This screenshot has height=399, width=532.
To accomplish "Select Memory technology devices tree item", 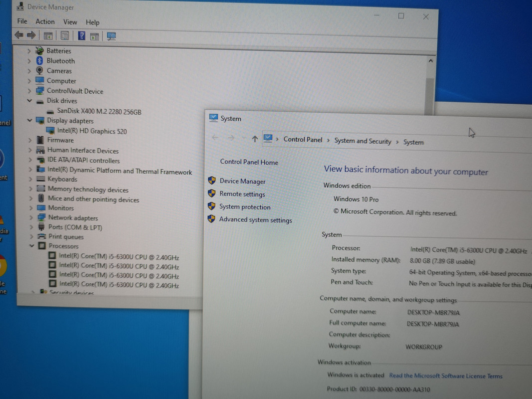I will click(x=88, y=190).
